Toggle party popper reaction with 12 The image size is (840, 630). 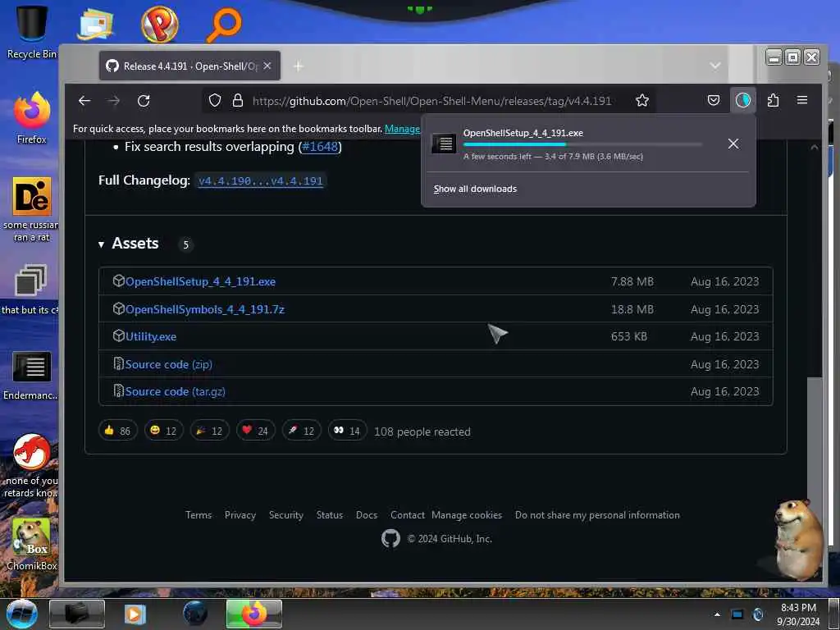pyautogui.click(x=209, y=431)
